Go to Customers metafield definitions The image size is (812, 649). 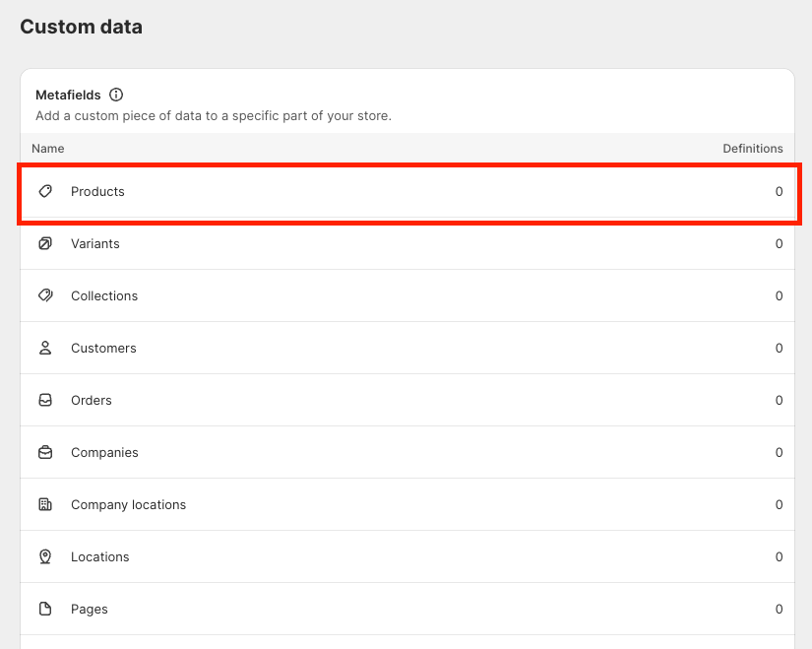pyautogui.click(x=103, y=348)
